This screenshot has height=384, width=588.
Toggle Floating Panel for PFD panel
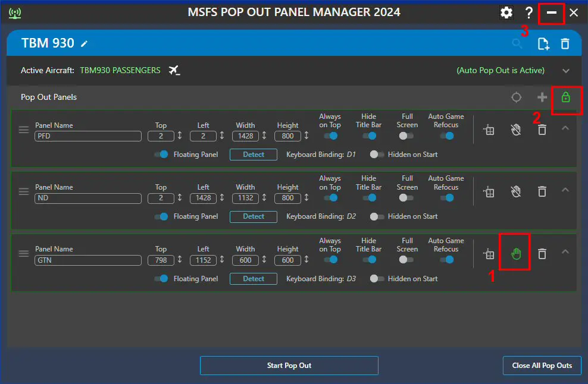161,155
